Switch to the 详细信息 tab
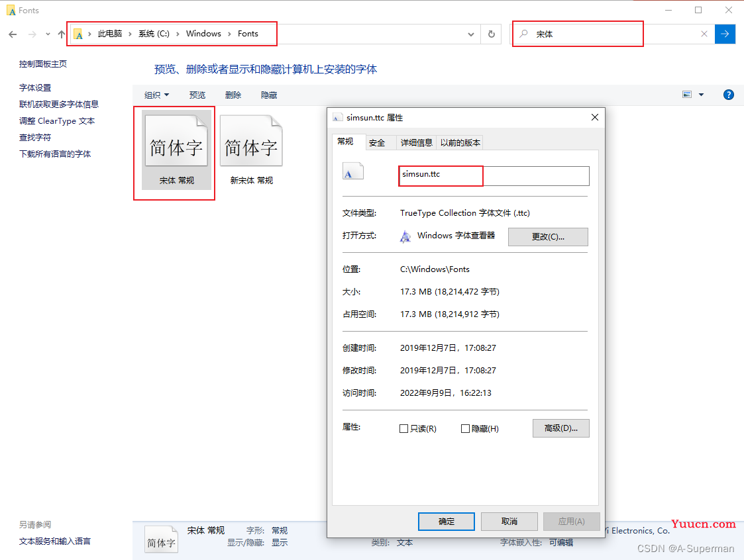This screenshot has width=744, height=560. pos(416,143)
